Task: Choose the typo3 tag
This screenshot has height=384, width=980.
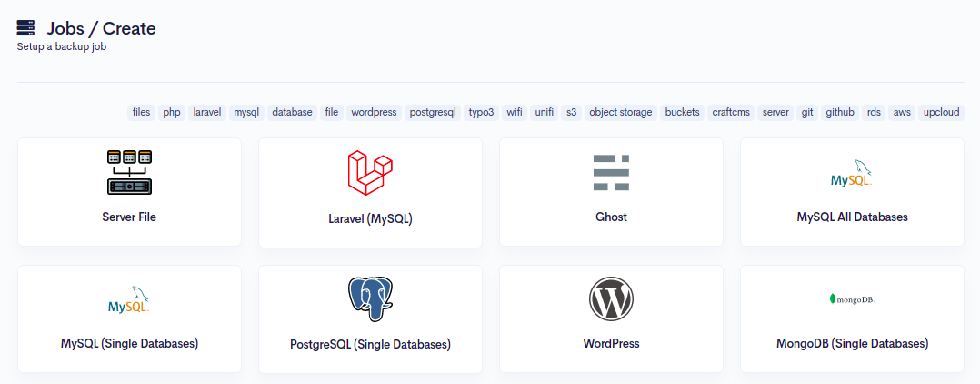Action: coord(482,113)
